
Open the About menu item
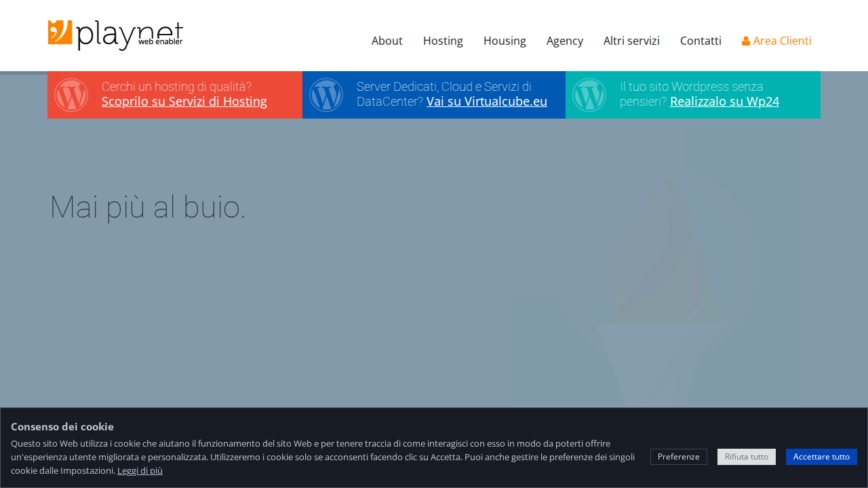(x=387, y=41)
